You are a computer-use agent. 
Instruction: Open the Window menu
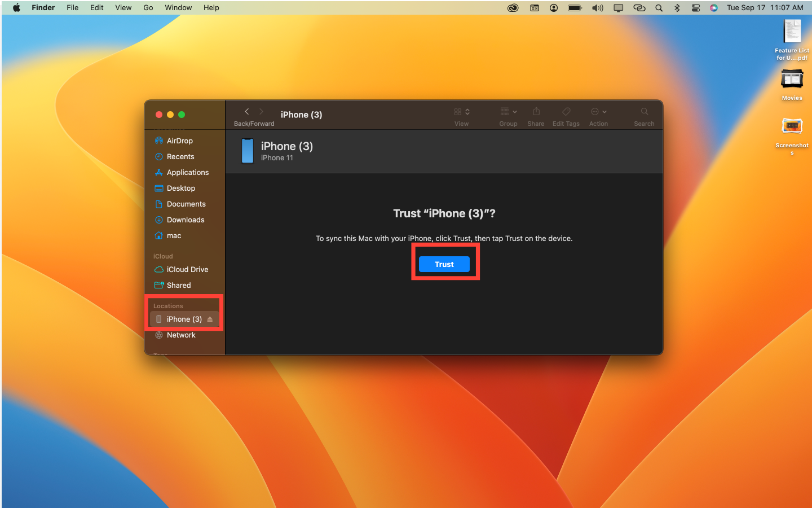178,7
